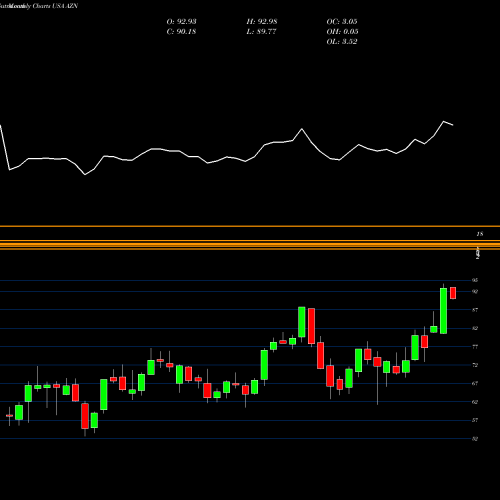Click the 87 price axis label
The height and width of the screenshot is (500, 500).
tap(475, 310)
